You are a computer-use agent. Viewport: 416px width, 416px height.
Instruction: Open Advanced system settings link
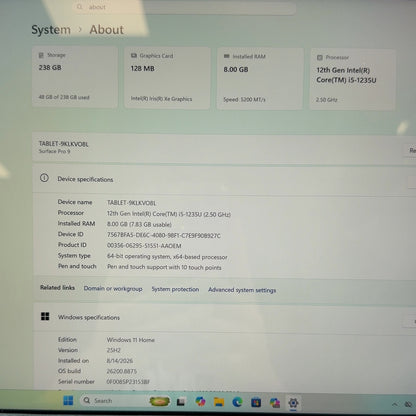click(242, 290)
